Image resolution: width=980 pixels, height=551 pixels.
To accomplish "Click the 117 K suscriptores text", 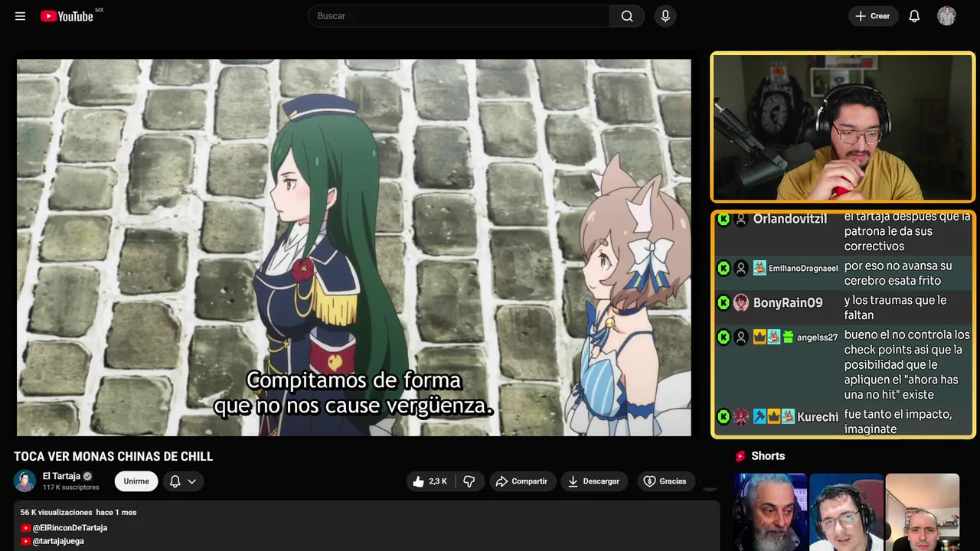I will pyautogui.click(x=71, y=487).
